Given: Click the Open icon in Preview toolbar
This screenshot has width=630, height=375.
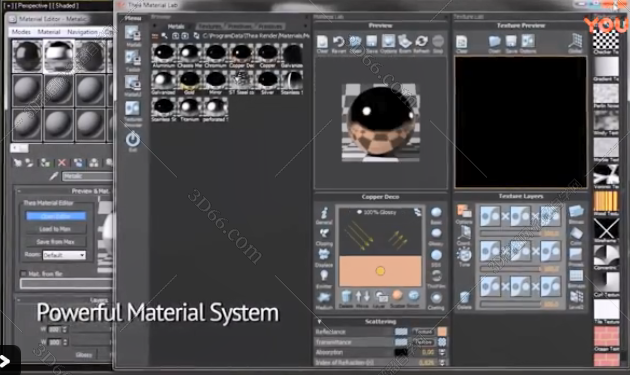Looking at the screenshot, I should (x=355, y=42).
